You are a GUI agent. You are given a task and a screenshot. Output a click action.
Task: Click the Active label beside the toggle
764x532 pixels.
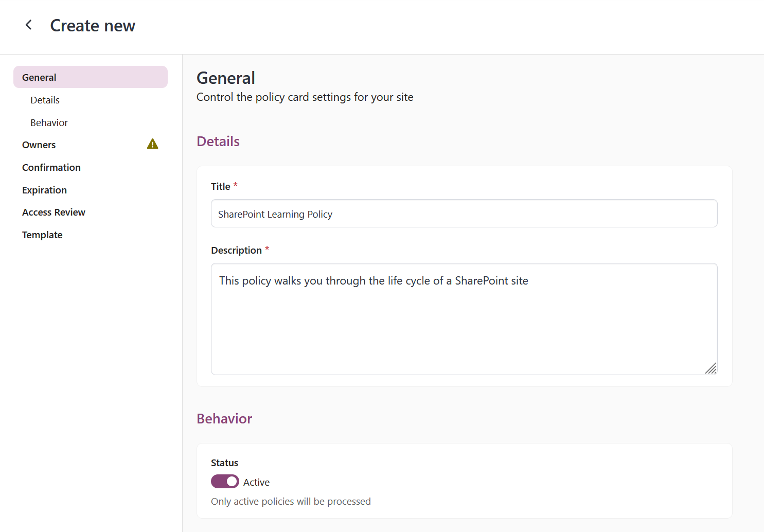pyautogui.click(x=256, y=482)
